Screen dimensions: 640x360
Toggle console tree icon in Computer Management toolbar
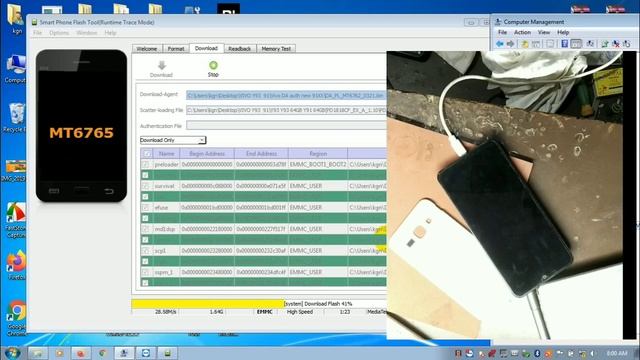coord(536,44)
